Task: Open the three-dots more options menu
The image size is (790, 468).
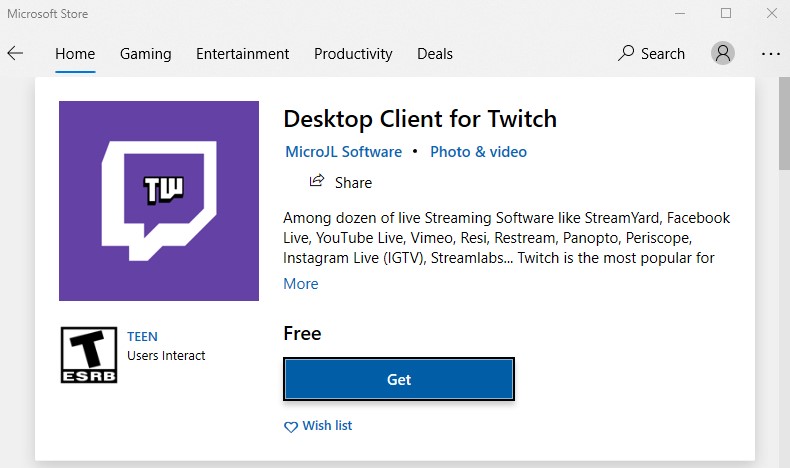Action: click(771, 53)
